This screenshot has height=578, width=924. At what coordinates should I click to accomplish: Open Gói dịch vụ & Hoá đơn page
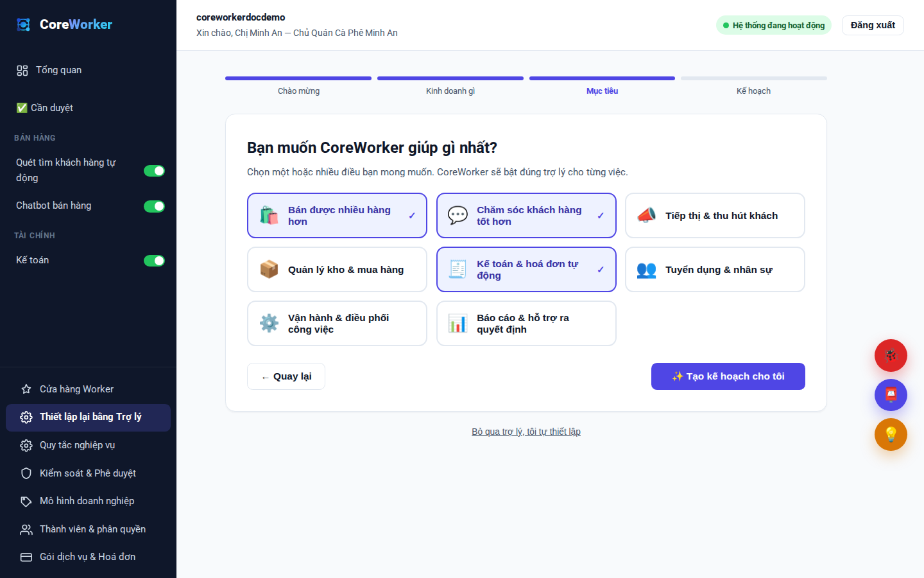coord(88,557)
